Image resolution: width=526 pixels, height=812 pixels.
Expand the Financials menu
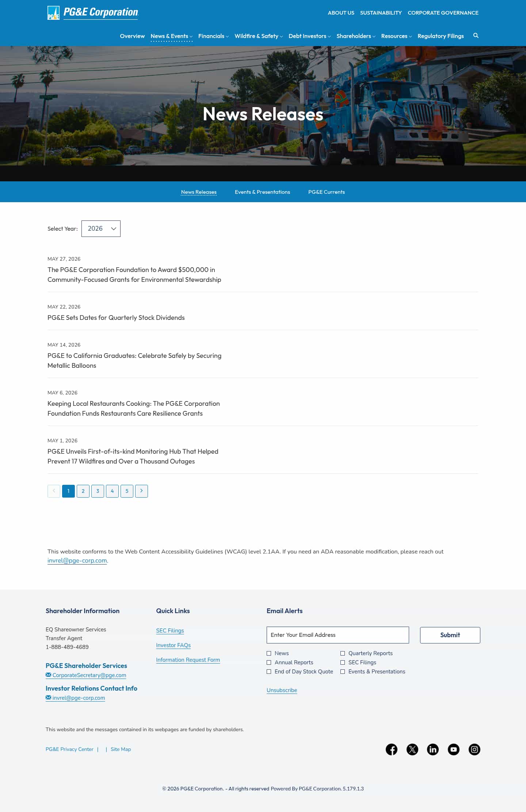(x=213, y=36)
